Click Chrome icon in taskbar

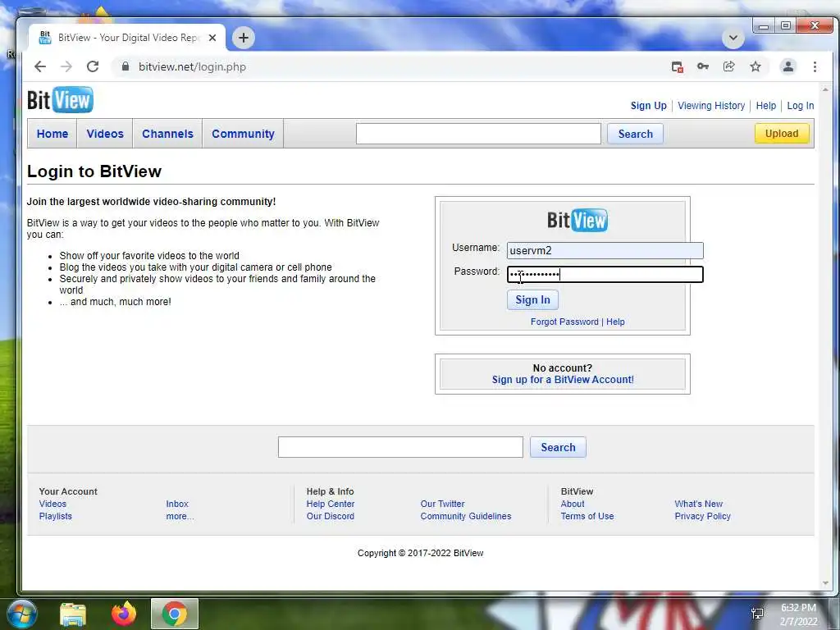[x=175, y=614]
